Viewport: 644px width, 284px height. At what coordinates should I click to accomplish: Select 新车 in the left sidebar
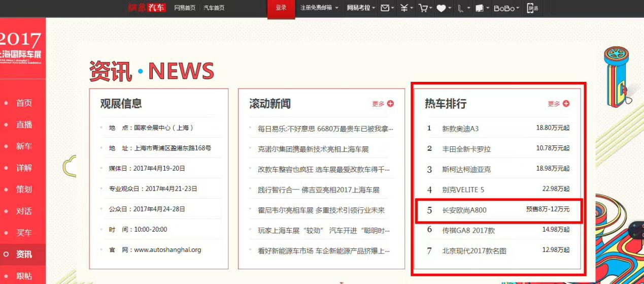tap(24, 146)
